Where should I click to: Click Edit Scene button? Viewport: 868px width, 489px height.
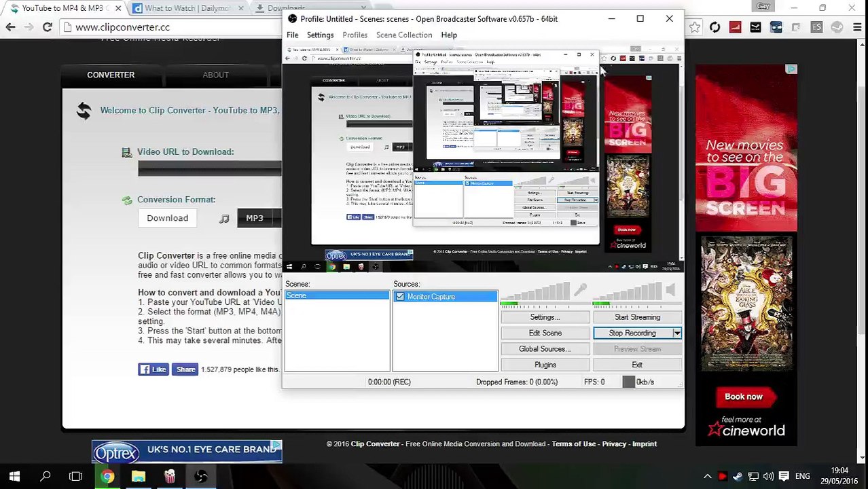[545, 333]
